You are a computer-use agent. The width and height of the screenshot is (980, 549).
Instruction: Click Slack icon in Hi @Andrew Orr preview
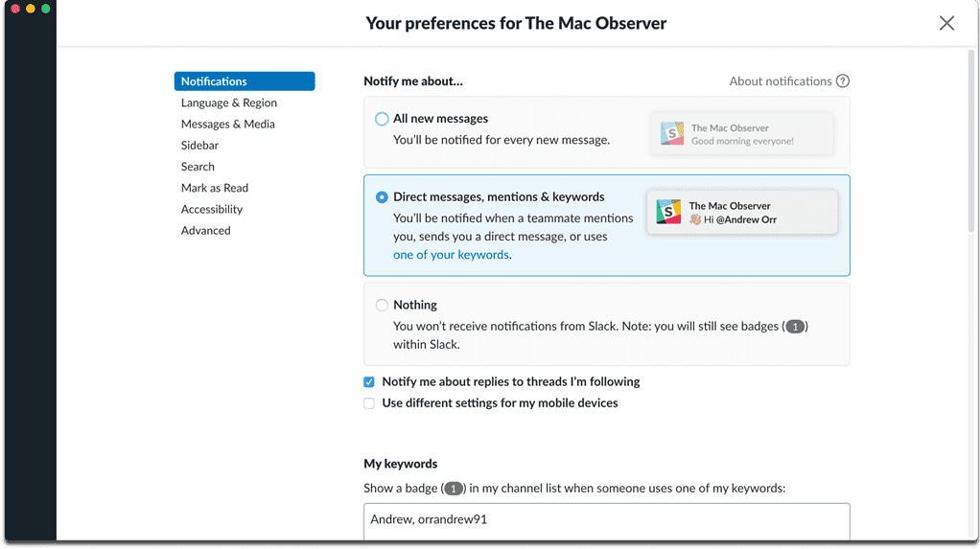(668, 212)
